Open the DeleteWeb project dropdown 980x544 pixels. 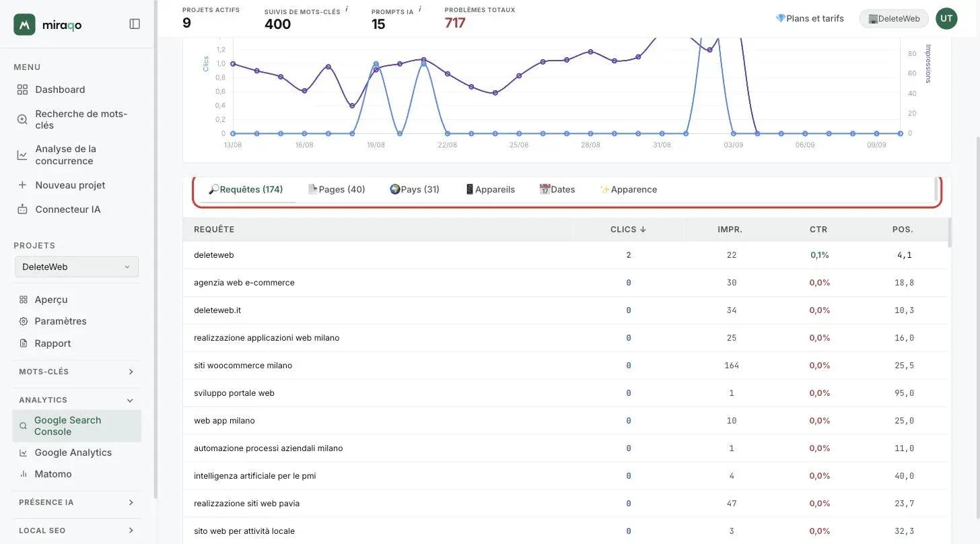tap(77, 267)
